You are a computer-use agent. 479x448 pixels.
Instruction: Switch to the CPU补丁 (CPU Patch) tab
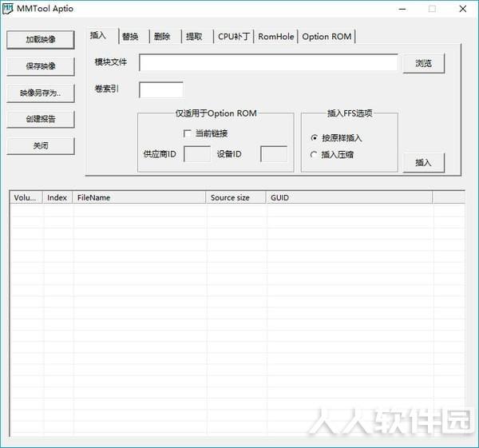tap(234, 37)
